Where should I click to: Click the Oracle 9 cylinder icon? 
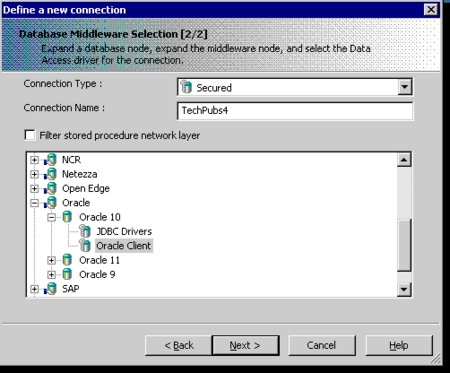point(67,274)
